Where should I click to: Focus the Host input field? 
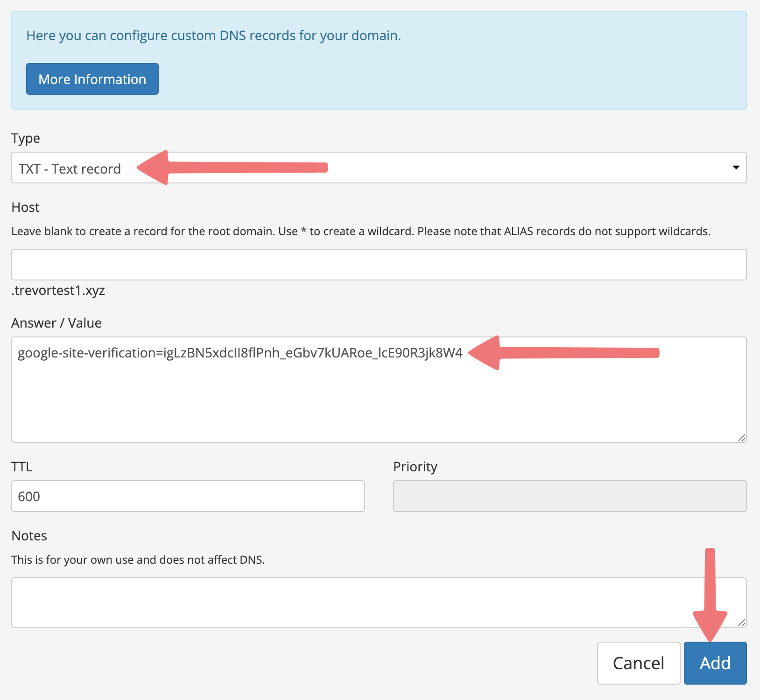[379, 265]
